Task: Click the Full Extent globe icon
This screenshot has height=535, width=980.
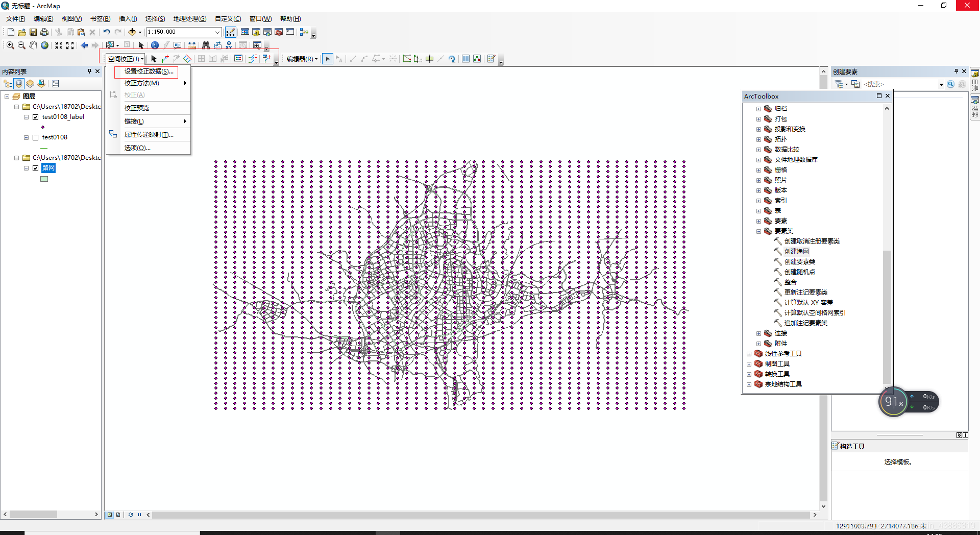Action: pos(45,45)
